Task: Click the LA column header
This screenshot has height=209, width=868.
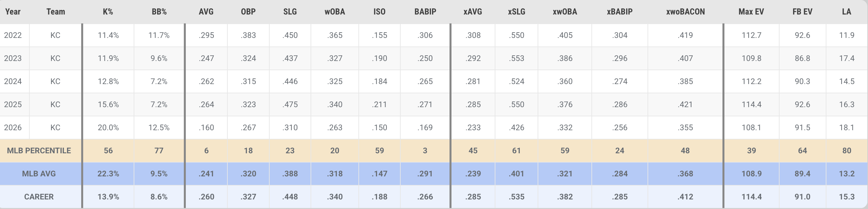Action: pos(847,12)
